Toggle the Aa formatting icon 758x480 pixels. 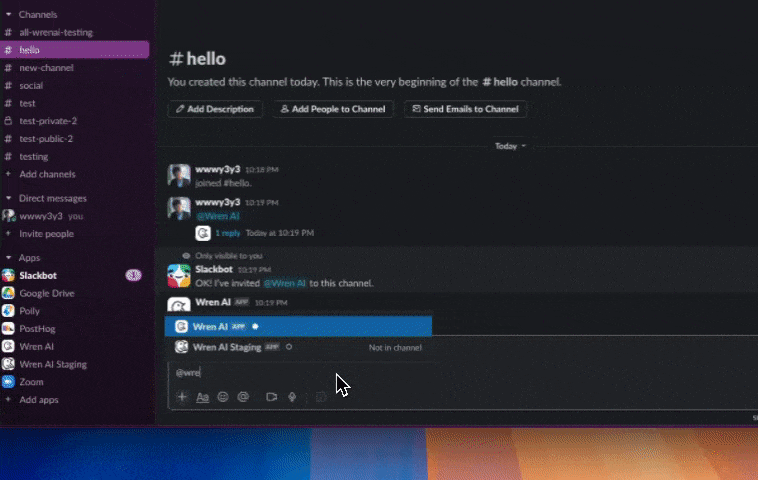click(203, 397)
